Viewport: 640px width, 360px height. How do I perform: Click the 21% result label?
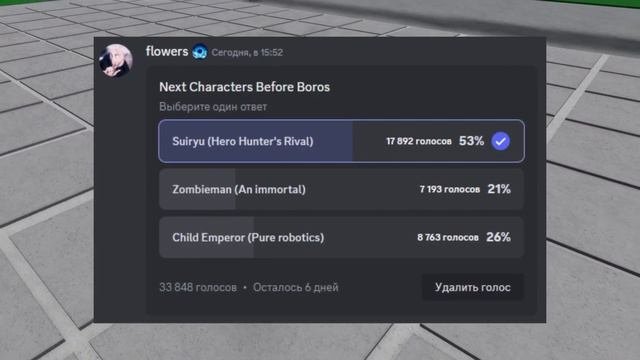[x=499, y=189]
